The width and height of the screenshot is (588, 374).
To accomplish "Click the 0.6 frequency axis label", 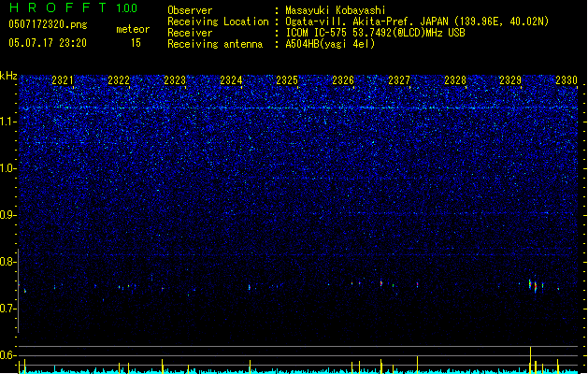I will (7, 355).
